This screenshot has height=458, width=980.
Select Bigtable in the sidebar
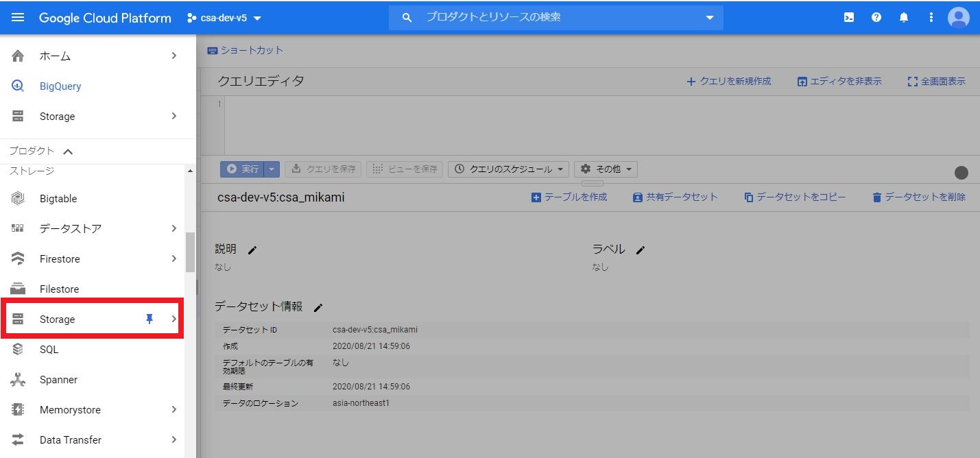[58, 198]
